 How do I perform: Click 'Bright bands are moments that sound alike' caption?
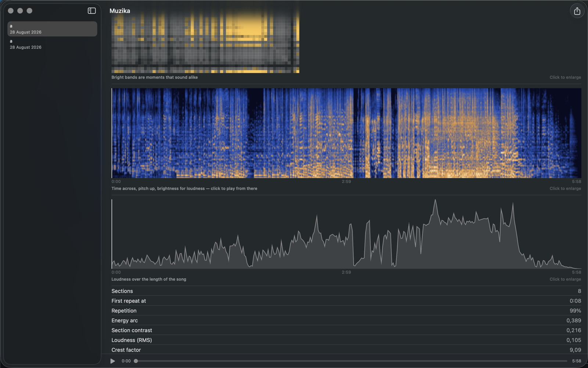(154, 77)
